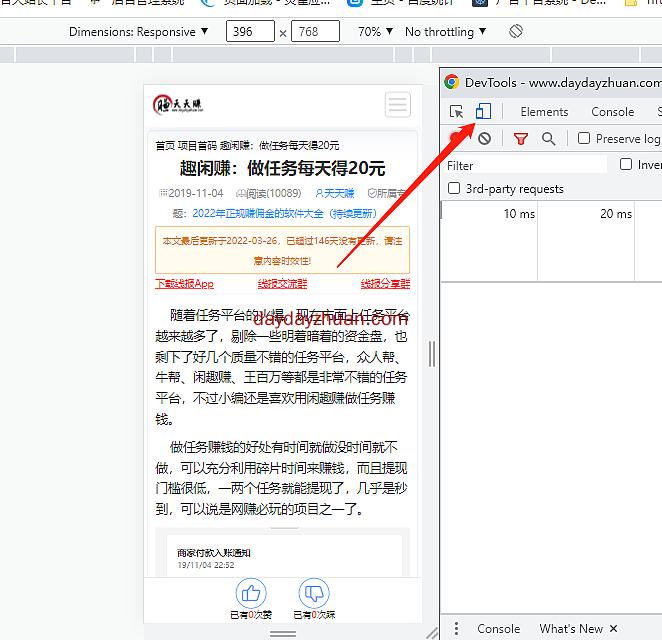Click the orange last-updated notice box
This screenshot has width=662, height=640.
click(282, 250)
